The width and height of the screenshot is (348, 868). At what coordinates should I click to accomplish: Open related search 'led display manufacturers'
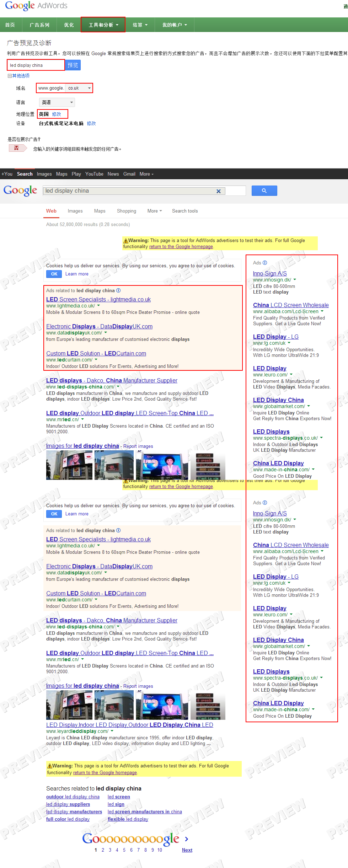[74, 811]
